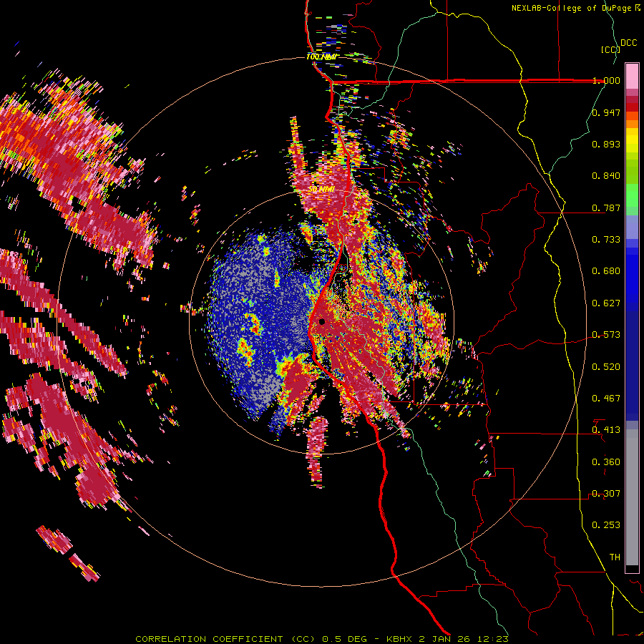Select the 0.307 legend value
644x644 pixels.
(606, 493)
